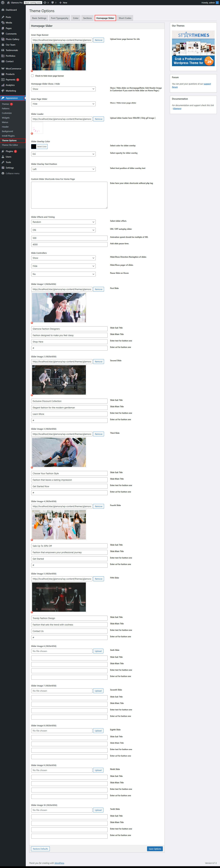Select the Homepage Slider tab
Screen dimensions: 220x868
tap(105, 18)
